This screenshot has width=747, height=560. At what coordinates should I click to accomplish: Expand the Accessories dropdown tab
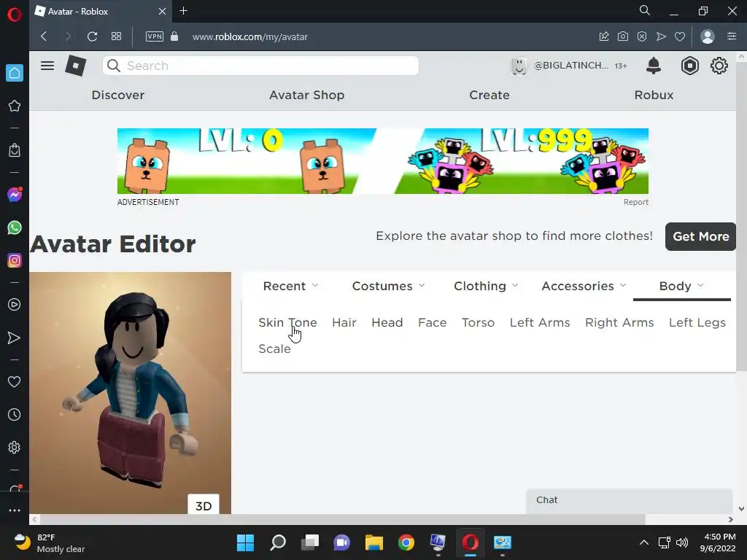[x=584, y=286]
